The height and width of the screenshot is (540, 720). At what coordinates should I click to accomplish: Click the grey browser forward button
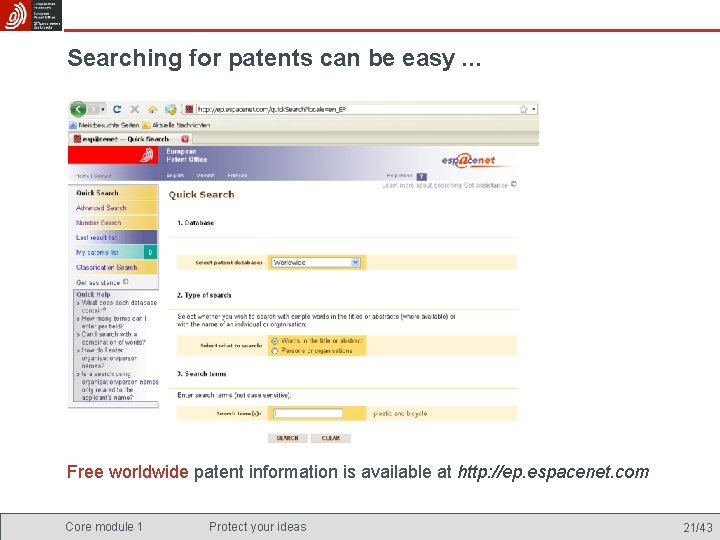(93, 109)
